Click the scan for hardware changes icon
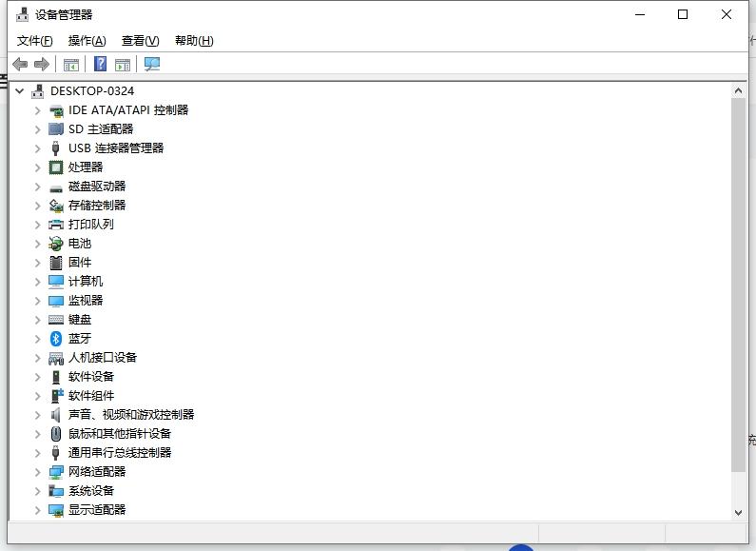Image resolution: width=756 pixels, height=551 pixels. point(152,64)
